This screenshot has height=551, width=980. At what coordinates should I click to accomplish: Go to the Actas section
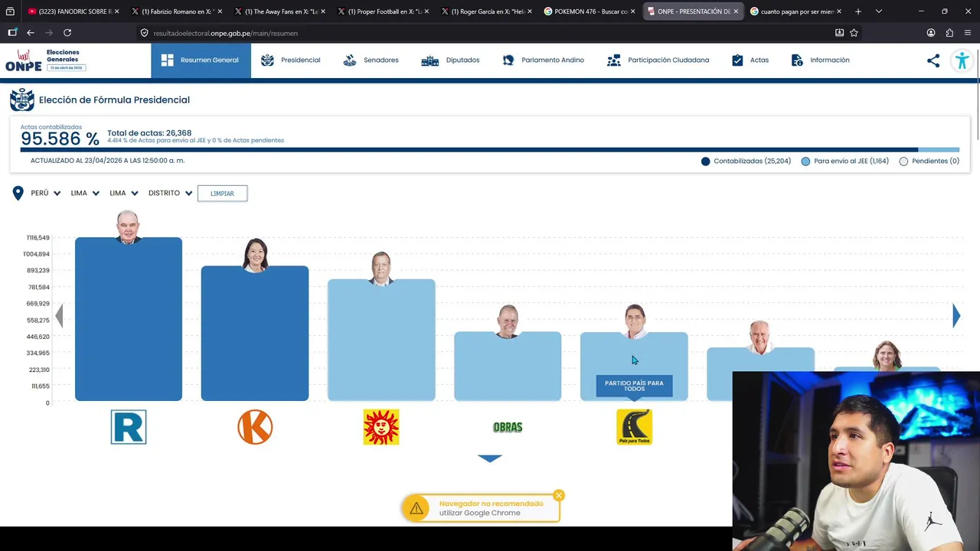coord(750,60)
